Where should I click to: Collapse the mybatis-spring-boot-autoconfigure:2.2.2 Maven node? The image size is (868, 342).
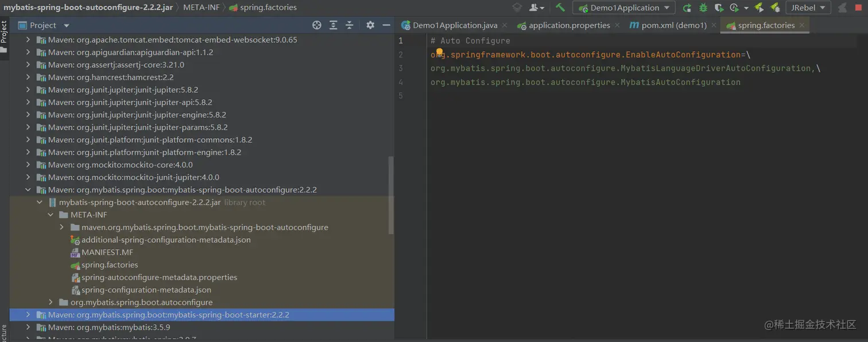point(28,189)
